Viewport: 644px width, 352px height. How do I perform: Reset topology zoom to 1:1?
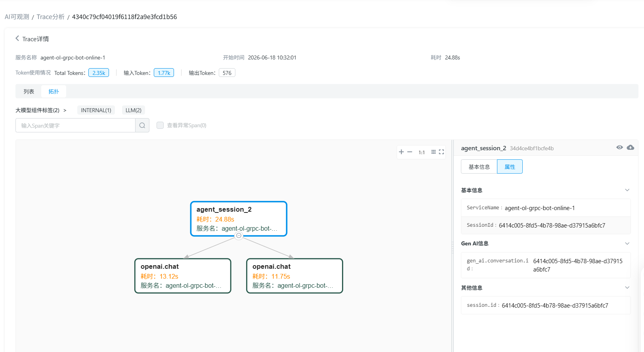click(x=422, y=152)
